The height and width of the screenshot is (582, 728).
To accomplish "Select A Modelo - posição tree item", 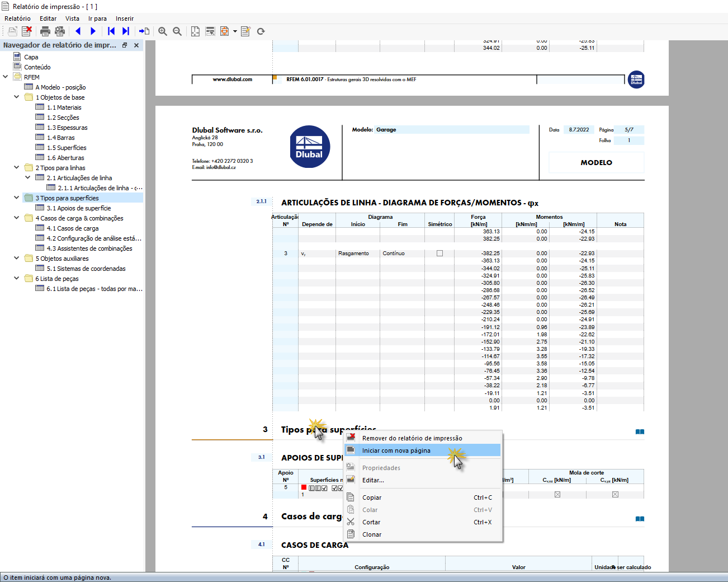I will point(60,87).
